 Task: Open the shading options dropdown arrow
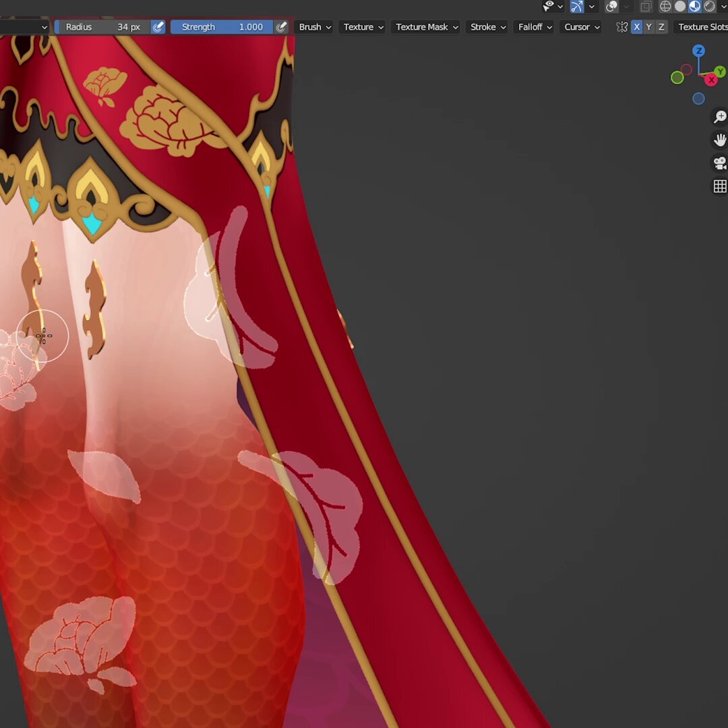[x=723, y=7]
